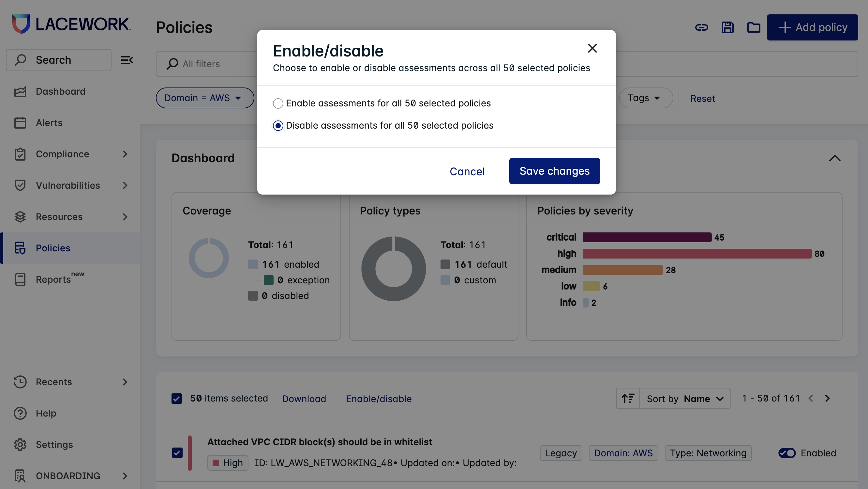Screen dimensions: 868x489
Task: Click the copy-link icon near Add policy
Action: click(x=702, y=28)
